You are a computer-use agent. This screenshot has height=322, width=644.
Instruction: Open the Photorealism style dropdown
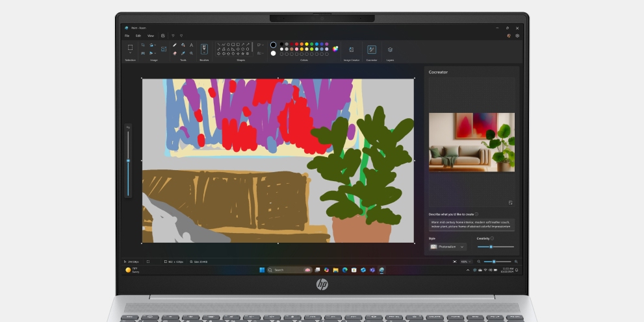tap(448, 247)
